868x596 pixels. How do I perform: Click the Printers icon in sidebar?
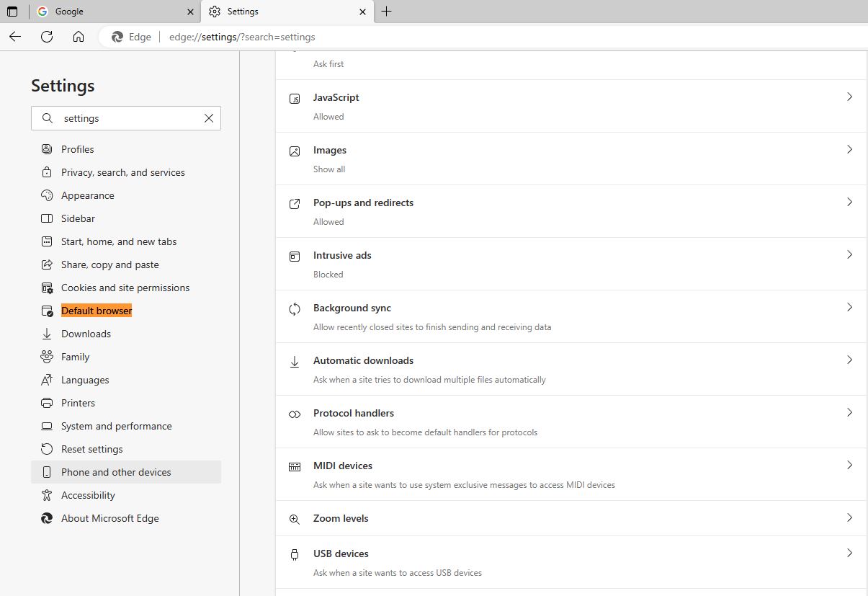pyautogui.click(x=47, y=403)
